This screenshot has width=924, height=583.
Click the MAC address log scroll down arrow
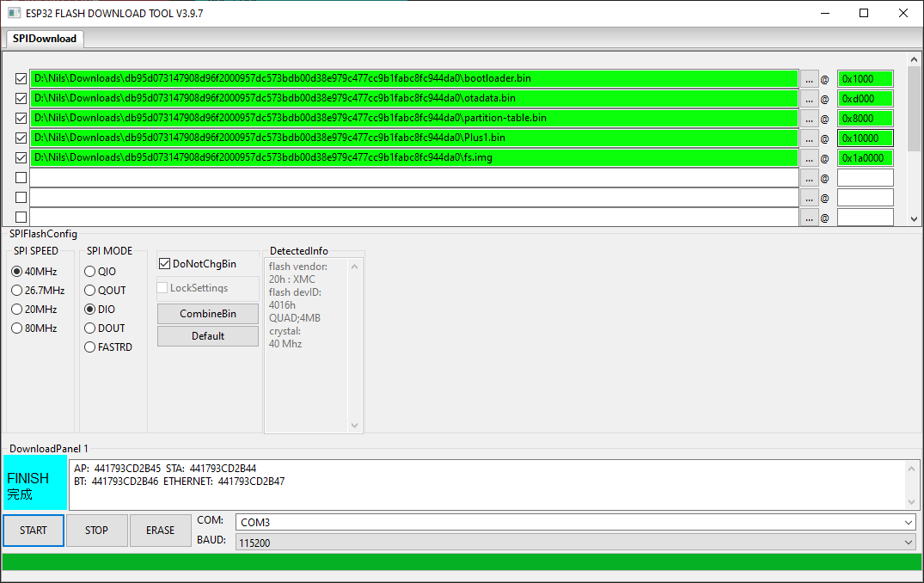912,502
